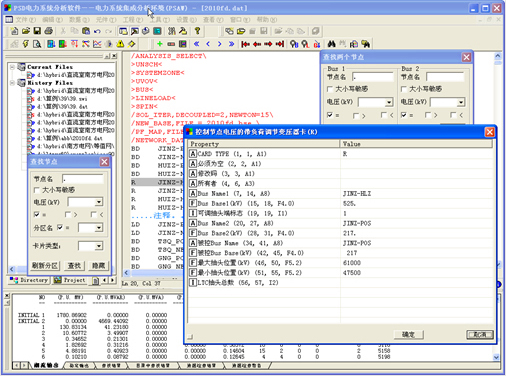This screenshot has width=506, height=376.
Task: Click the binoculars find icon
Action: pos(331,44)
